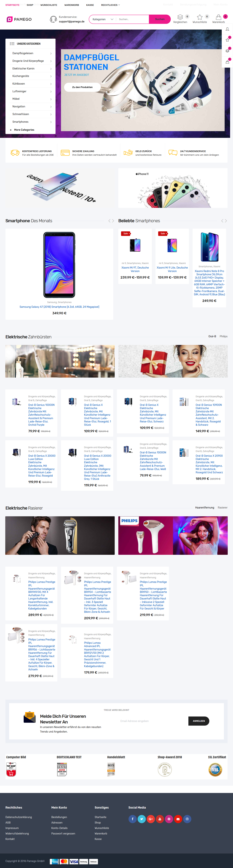Open Xiaomi Mi 9T Deutsche Version product link
The height and width of the screenshot is (868, 233).
click(x=135, y=269)
